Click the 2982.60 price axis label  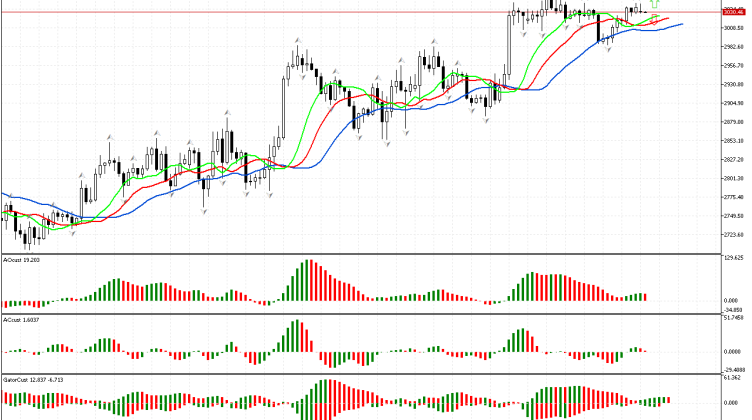[x=733, y=47]
